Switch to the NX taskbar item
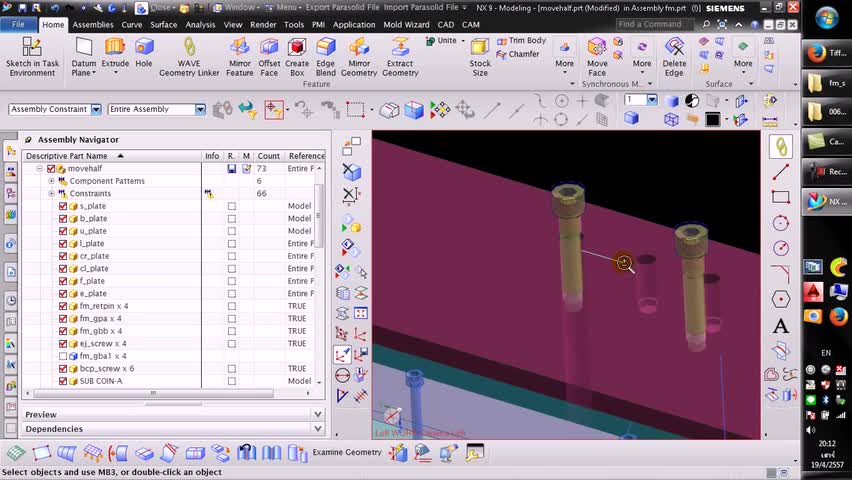The height and width of the screenshot is (480, 852). 826,201
